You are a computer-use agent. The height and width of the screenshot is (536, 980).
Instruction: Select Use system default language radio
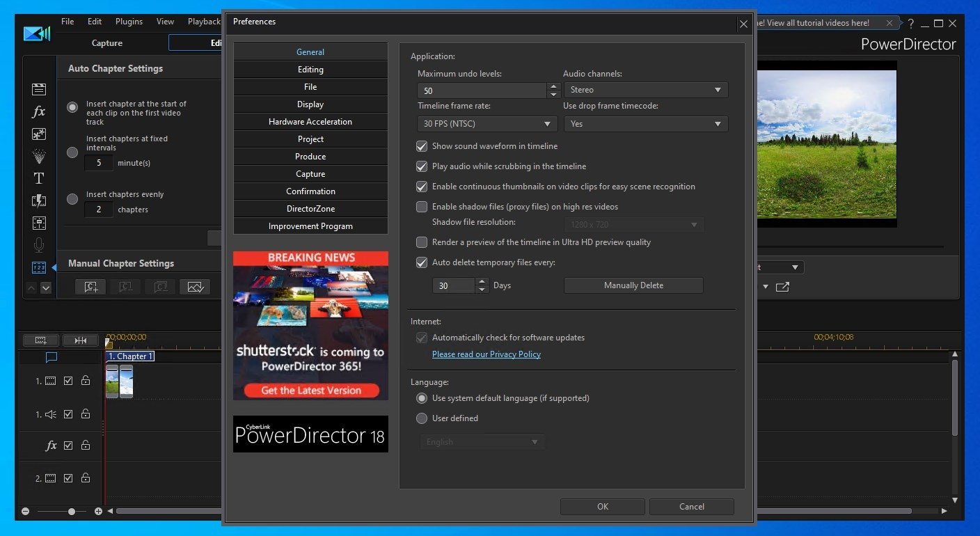[421, 398]
